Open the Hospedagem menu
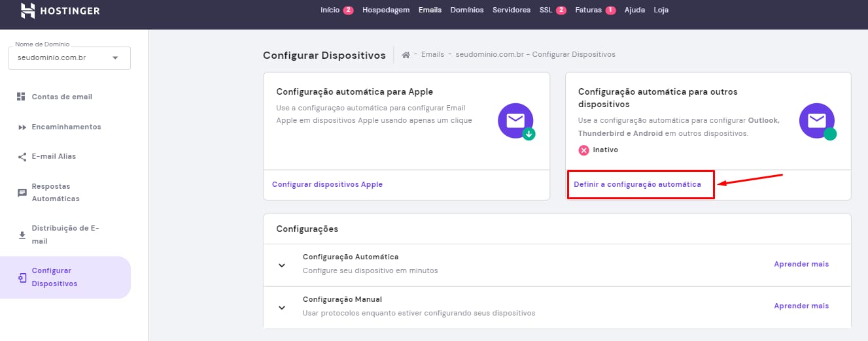The height and width of the screenshot is (341, 868). click(386, 10)
